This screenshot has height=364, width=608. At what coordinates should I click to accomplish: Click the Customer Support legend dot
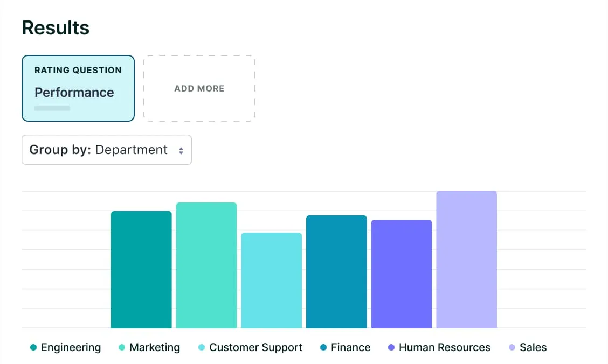202,348
